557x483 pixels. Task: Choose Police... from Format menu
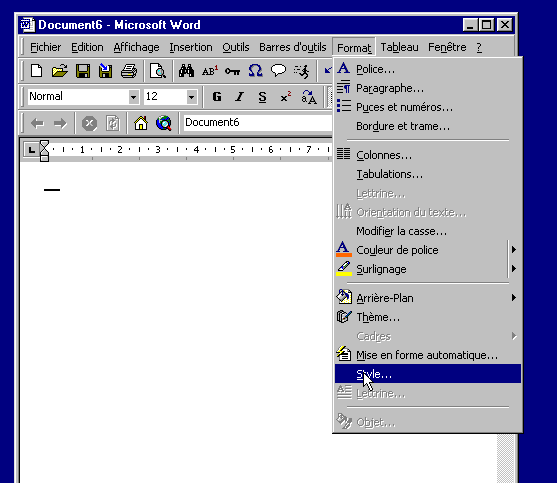(428, 69)
